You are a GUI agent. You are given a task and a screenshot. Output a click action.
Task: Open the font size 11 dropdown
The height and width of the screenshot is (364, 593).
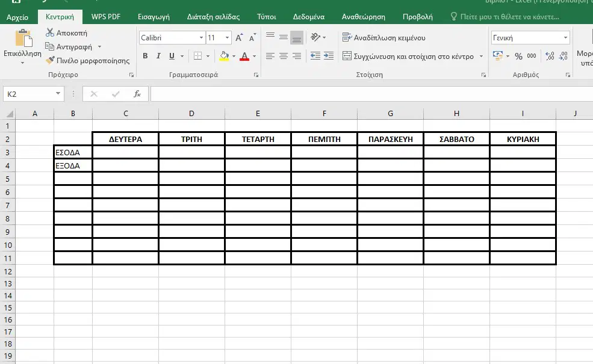[227, 37]
